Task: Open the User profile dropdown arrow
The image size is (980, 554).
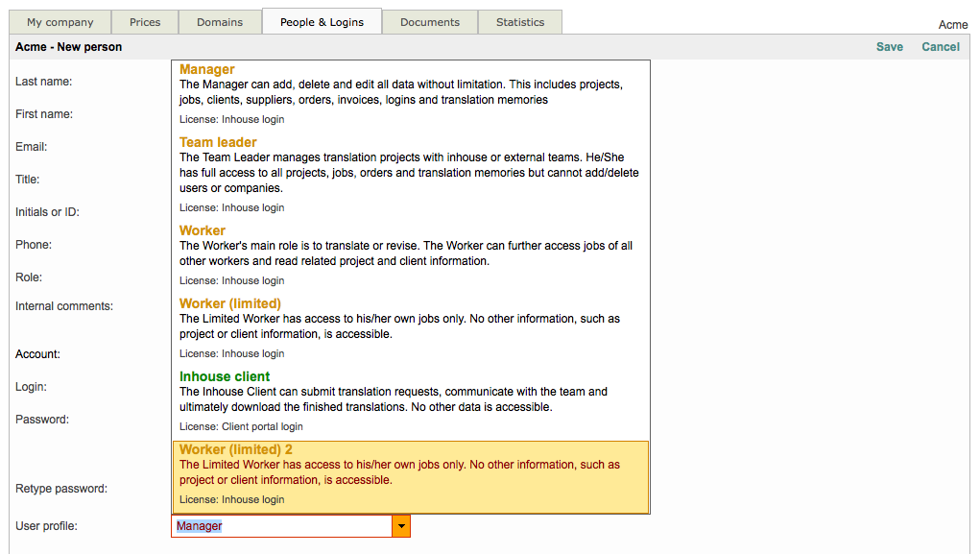Action: [x=402, y=526]
